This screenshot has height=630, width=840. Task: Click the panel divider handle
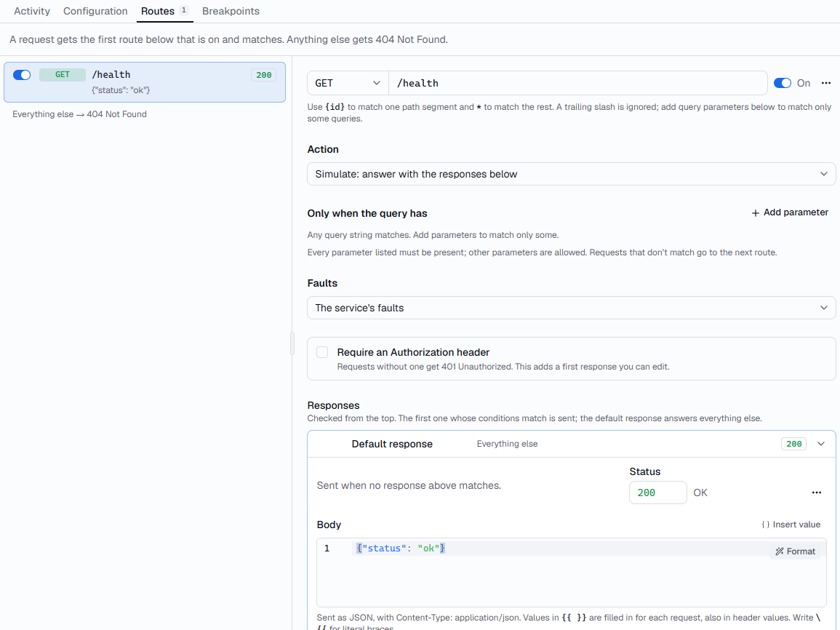click(292, 343)
